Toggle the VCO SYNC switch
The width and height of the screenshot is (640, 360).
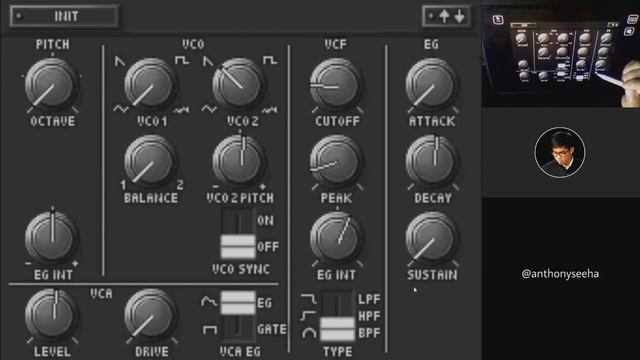point(238,234)
